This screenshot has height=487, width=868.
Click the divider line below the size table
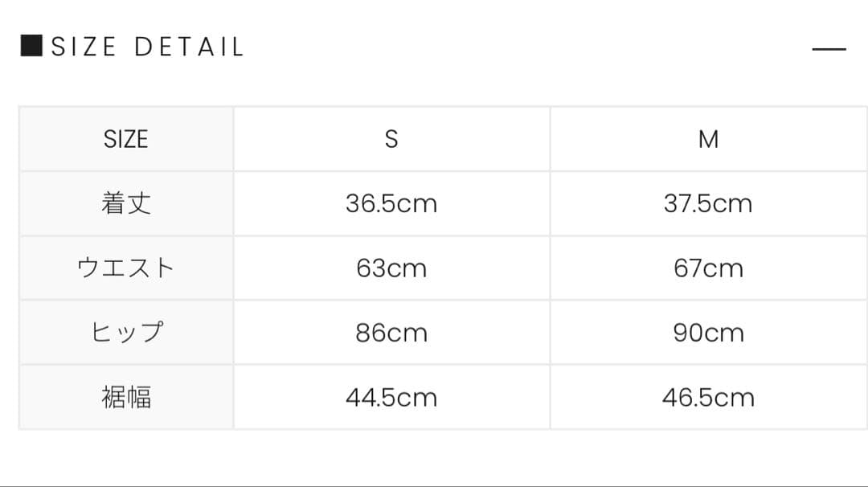tap(434, 485)
